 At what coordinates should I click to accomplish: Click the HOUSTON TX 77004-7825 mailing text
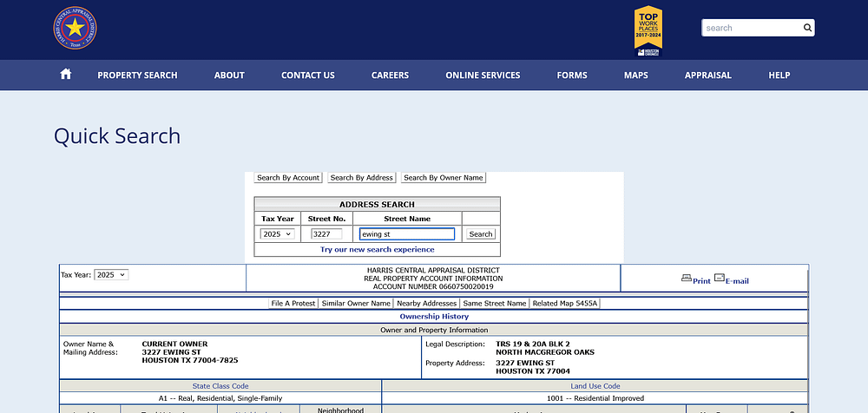click(x=190, y=360)
